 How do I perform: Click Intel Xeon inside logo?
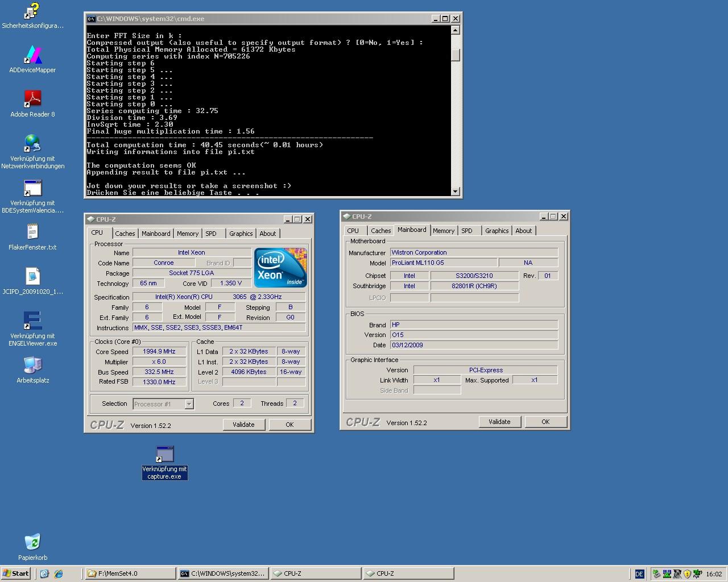(x=280, y=267)
